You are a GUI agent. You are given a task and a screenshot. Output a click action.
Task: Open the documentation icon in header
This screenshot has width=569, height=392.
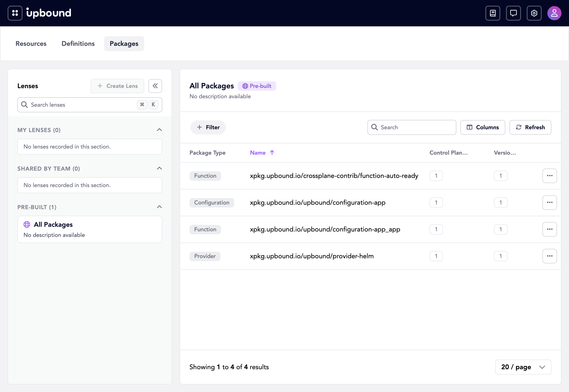click(x=493, y=13)
